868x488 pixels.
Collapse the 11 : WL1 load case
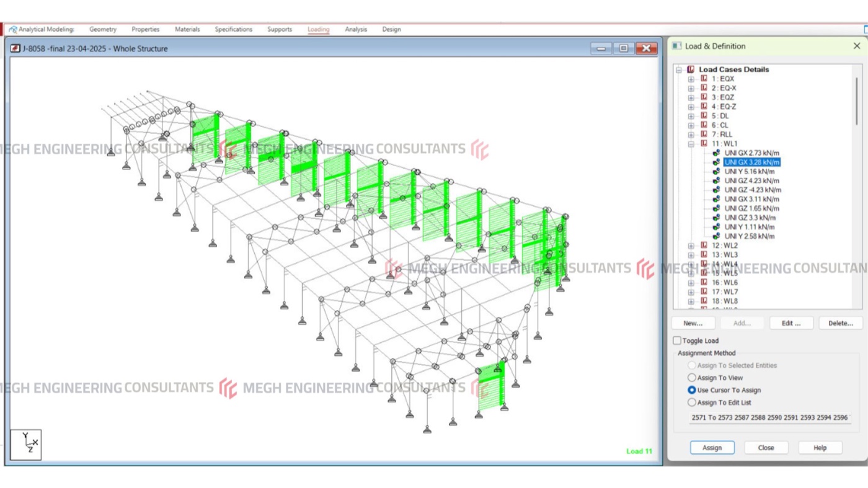point(691,144)
